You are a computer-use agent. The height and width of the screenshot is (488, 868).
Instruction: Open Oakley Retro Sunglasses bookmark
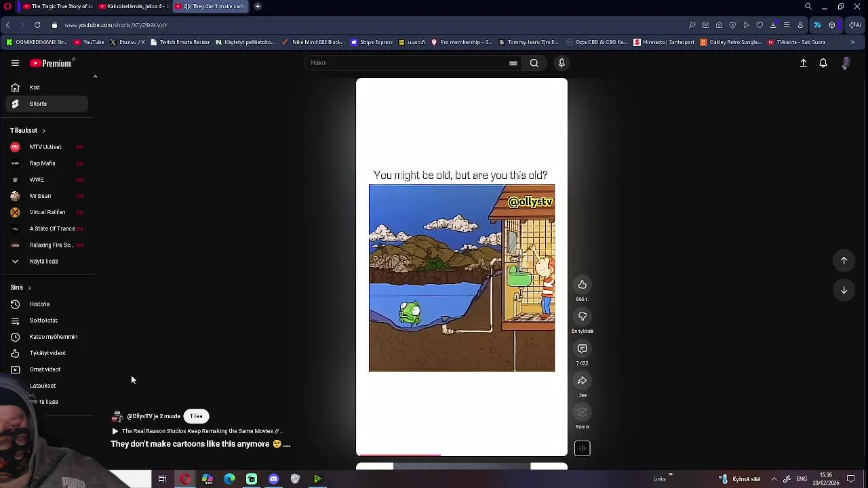click(x=731, y=42)
